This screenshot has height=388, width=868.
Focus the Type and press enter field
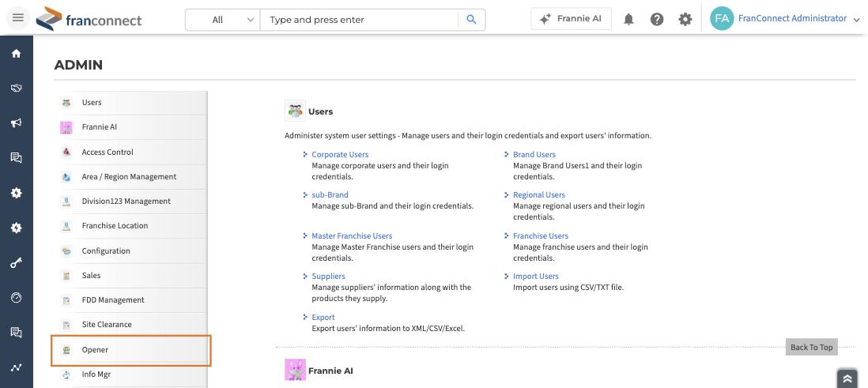pyautogui.click(x=359, y=20)
